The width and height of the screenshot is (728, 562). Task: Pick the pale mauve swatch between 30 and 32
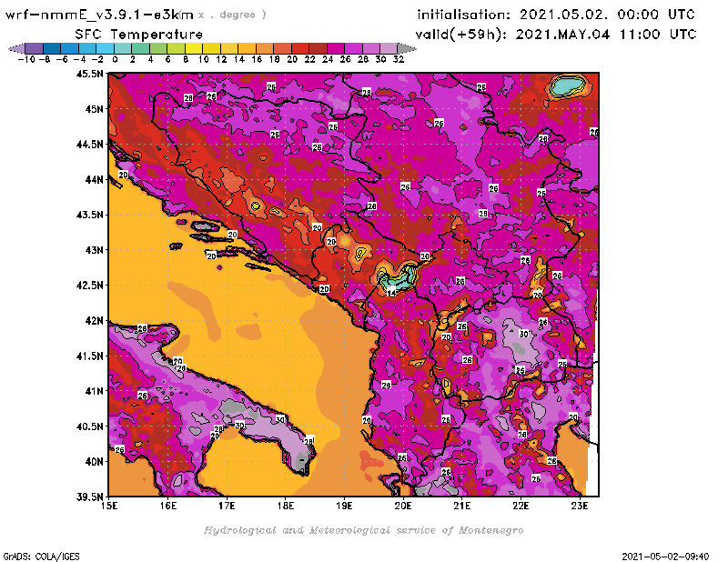[x=389, y=48]
